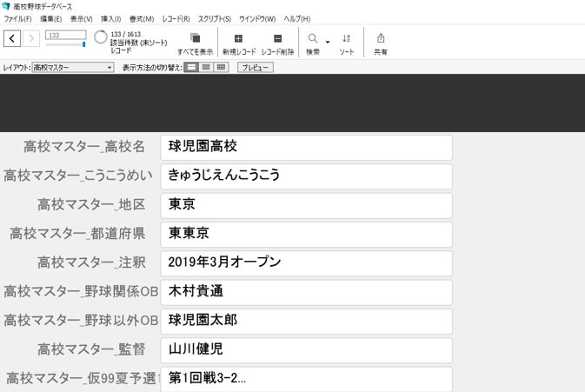Click the found-set pie chart icon
Viewport: 585px width, 392px height.
tap(100, 37)
